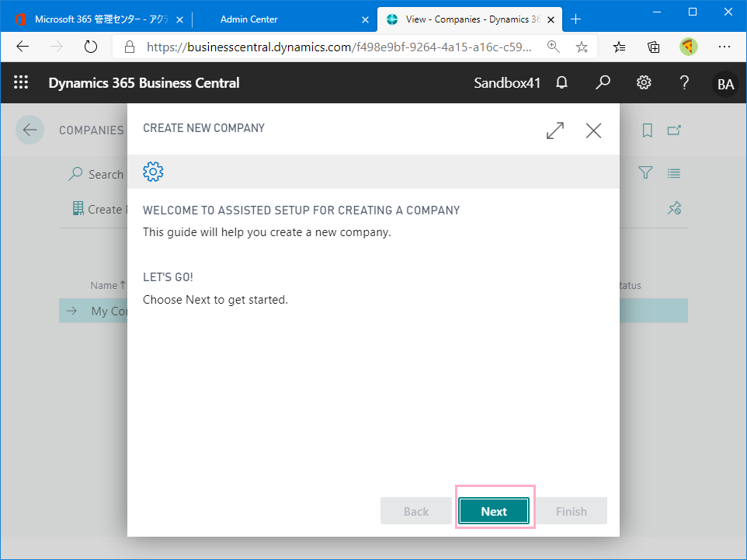Click the COMPANIES page heading
The width and height of the screenshot is (747, 560).
pos(91,130)
